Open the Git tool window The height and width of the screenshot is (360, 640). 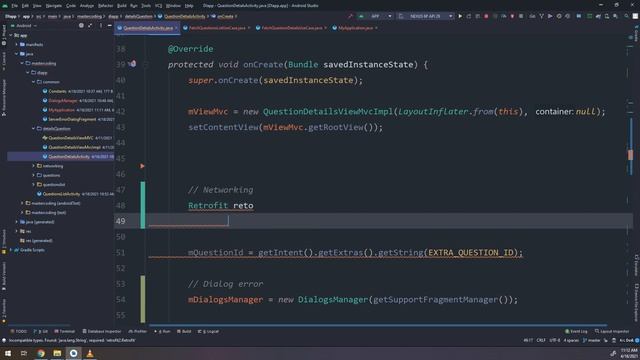pos(41,331)
